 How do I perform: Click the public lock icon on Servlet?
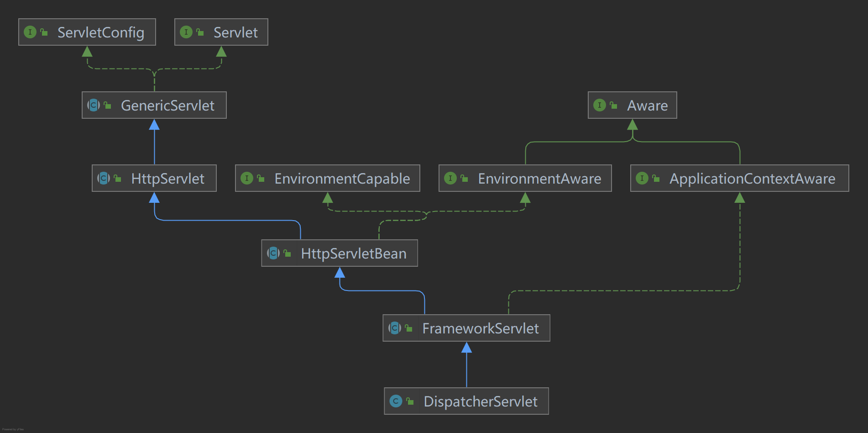200,32
